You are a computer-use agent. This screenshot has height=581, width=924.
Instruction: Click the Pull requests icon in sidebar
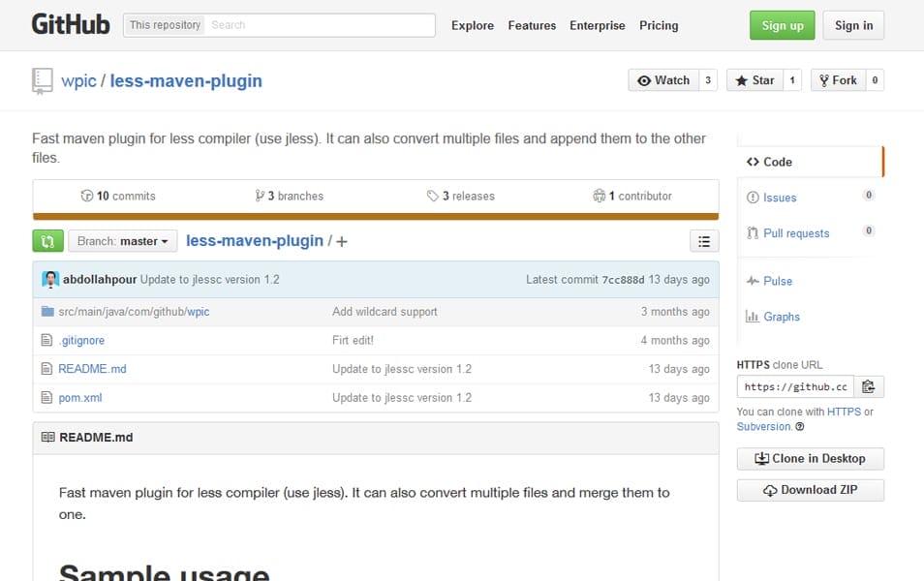point(753,233)
